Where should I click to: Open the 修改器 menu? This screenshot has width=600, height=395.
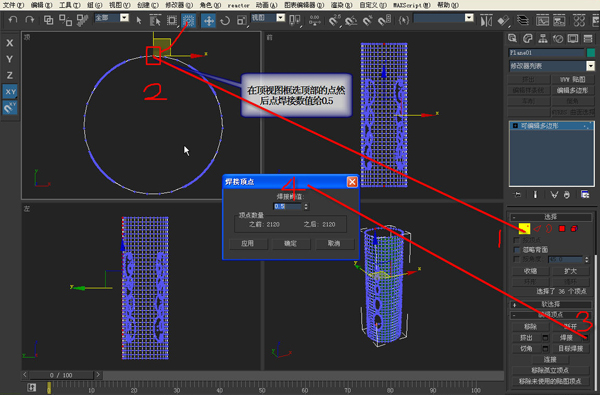(x=179, y=5)
